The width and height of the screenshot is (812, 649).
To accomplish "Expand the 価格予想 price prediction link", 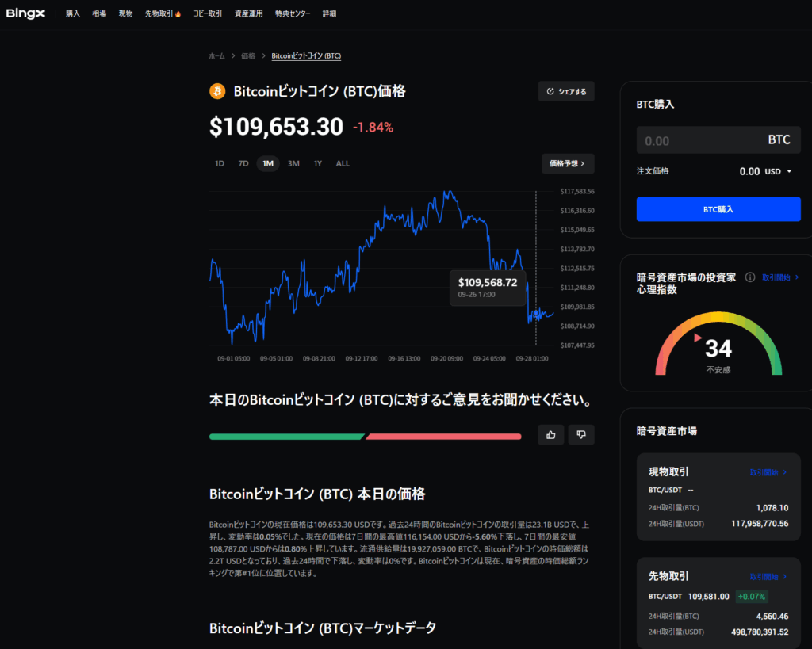I will [x=567, y=163].
